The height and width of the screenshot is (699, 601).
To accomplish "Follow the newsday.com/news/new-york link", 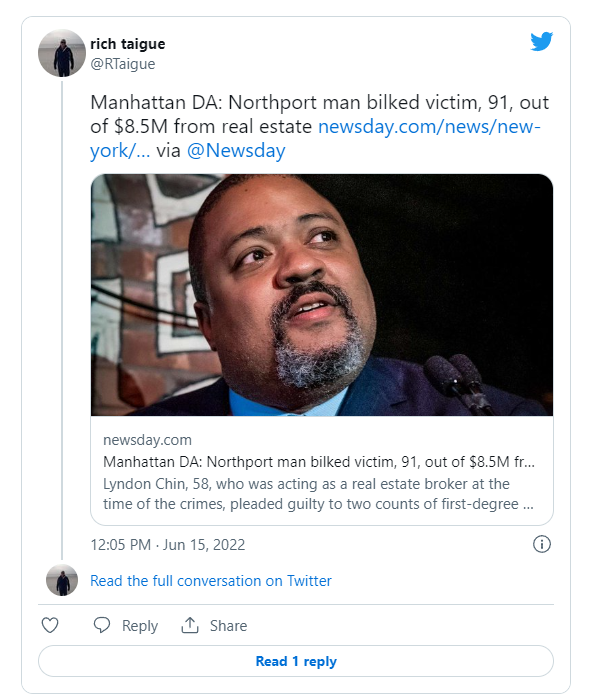I will coord(428,127).
